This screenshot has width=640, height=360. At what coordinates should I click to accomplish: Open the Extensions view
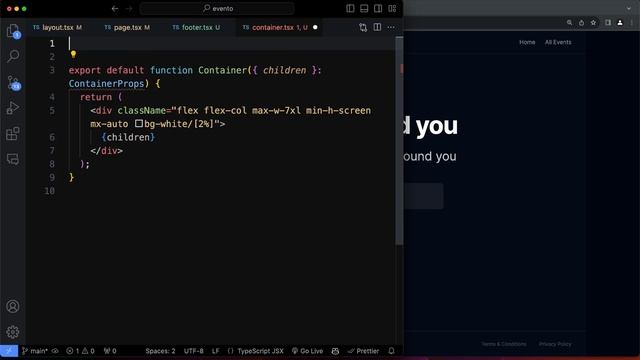(x=13, y=133)
